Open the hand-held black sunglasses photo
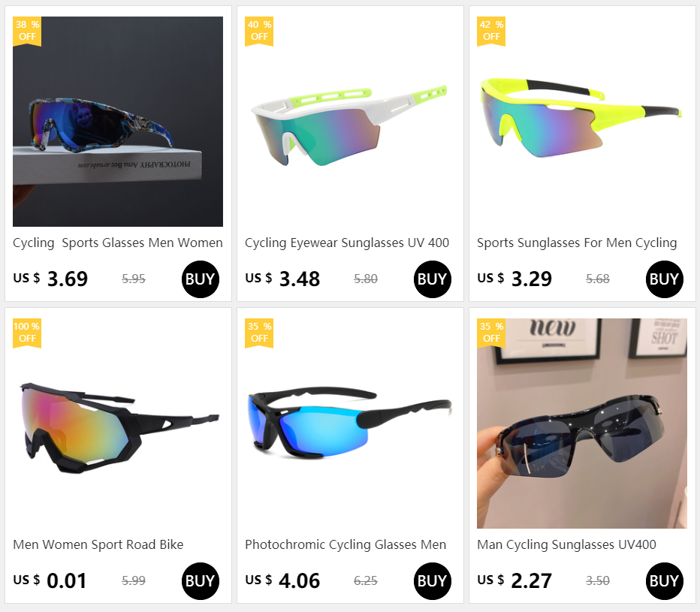700x612 pixels. (581, 424)
